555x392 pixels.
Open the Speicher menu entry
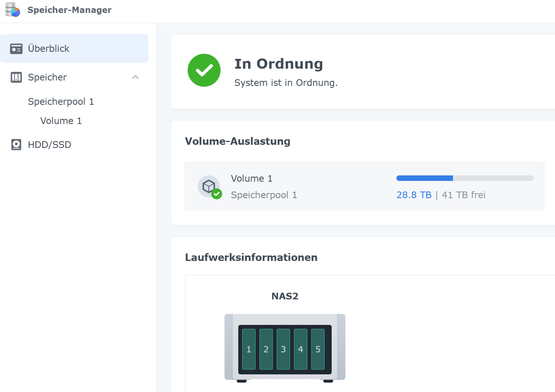pyautogui.click(x=74, y=77)
